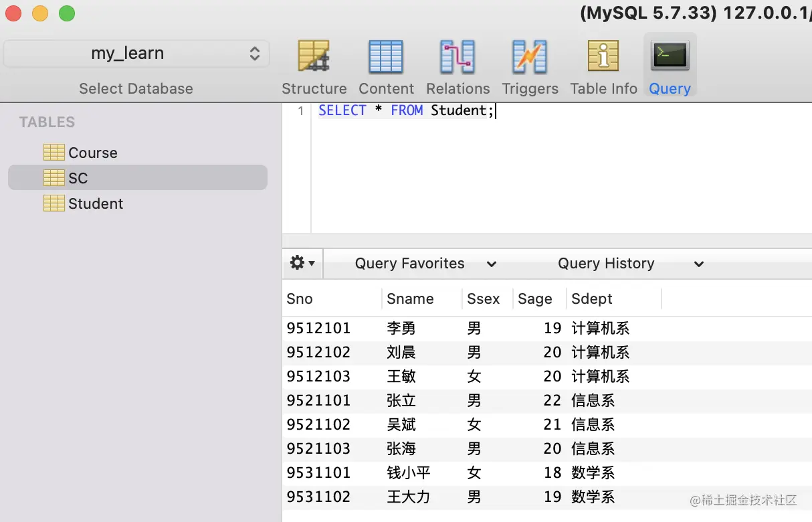The image size is (812, 522).
Task: Click the SC table icon
Action: point(54,178)
